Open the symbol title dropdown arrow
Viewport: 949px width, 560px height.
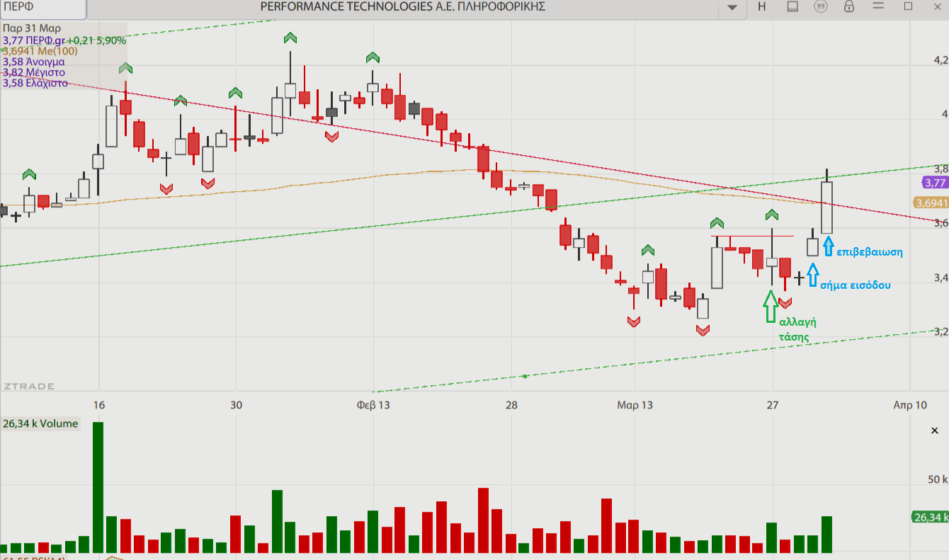(x=732, y=7)
